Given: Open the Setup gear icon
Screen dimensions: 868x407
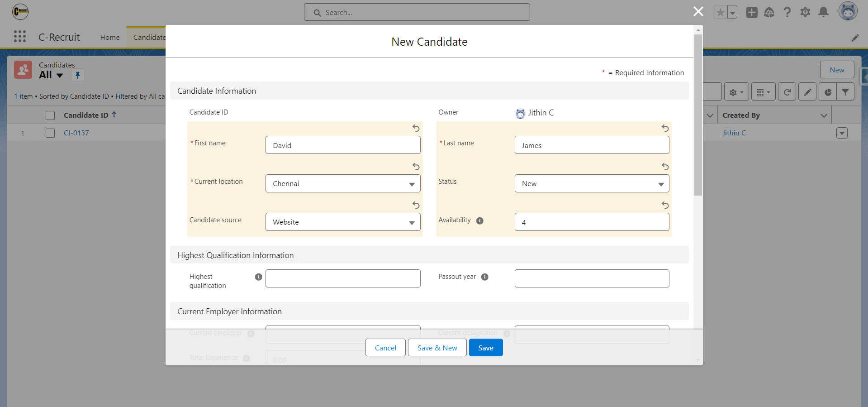Looking at the screenshot, I should pos(805,12).
